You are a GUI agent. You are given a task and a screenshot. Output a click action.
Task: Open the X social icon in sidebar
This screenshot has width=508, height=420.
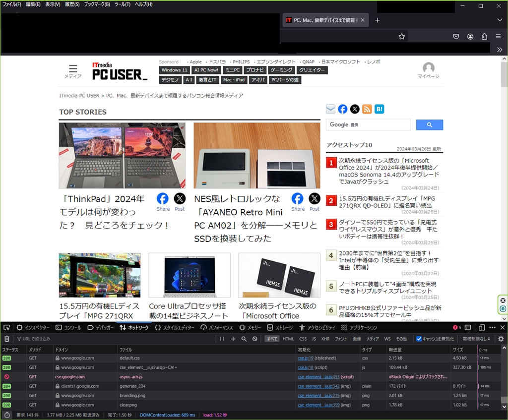[355, 109]
